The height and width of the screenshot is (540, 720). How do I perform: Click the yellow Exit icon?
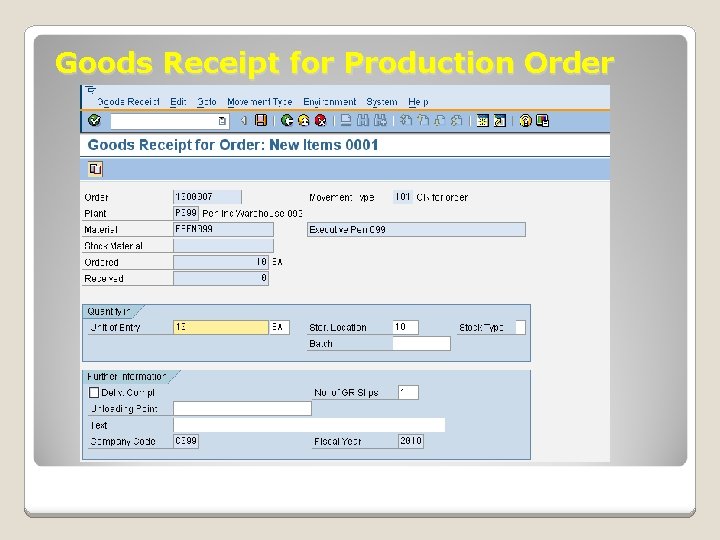coord(304,120)
